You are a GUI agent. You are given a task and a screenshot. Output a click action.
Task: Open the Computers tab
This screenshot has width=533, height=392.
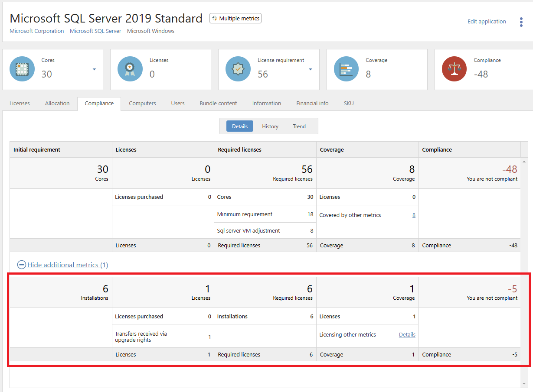pos(142,104)
